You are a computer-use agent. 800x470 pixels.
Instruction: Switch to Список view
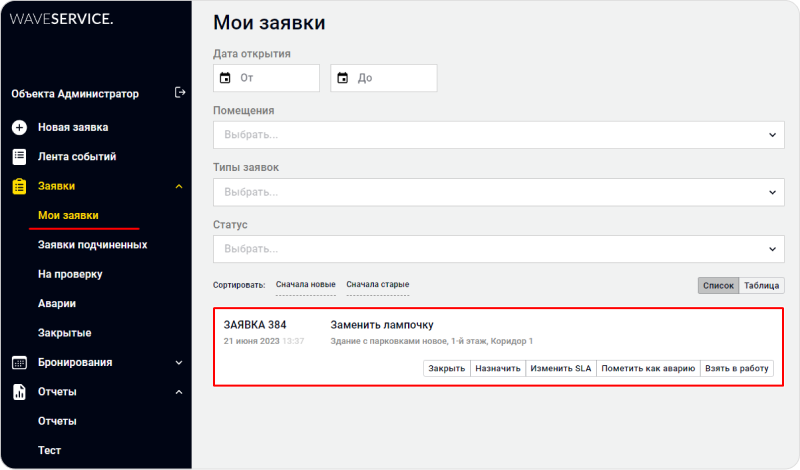718,285
